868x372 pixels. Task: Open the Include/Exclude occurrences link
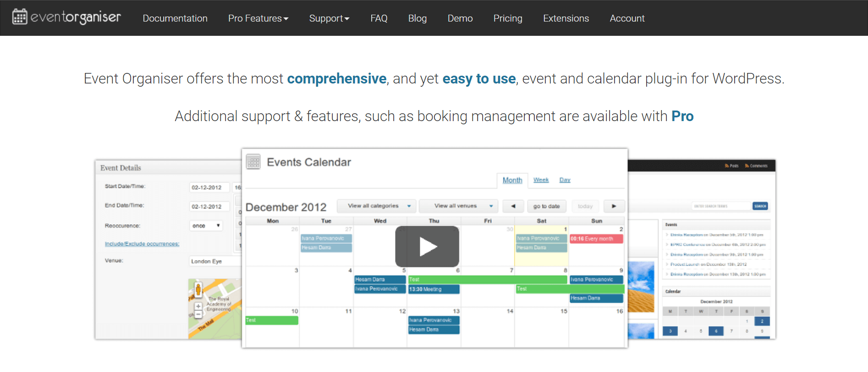[x=142, y=244]
